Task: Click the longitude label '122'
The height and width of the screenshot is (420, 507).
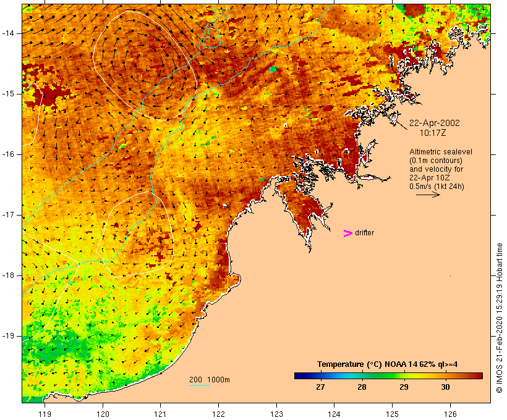Action: click(x=219, y=414)
